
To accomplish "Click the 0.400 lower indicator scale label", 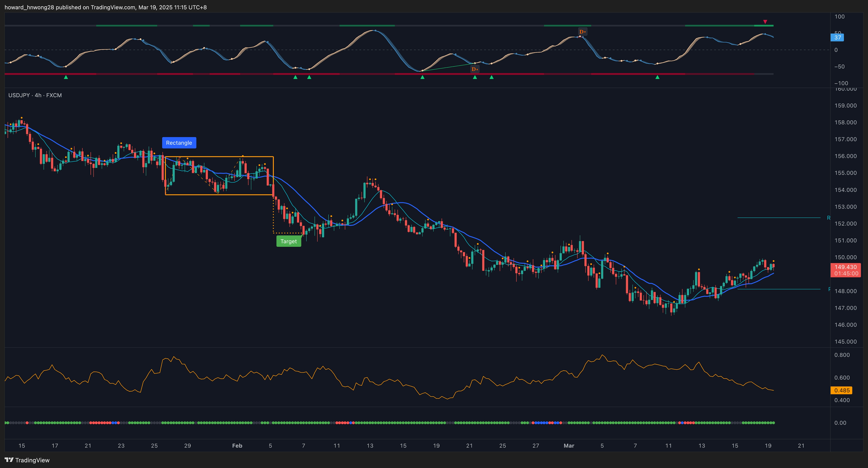I will point(842,400).
